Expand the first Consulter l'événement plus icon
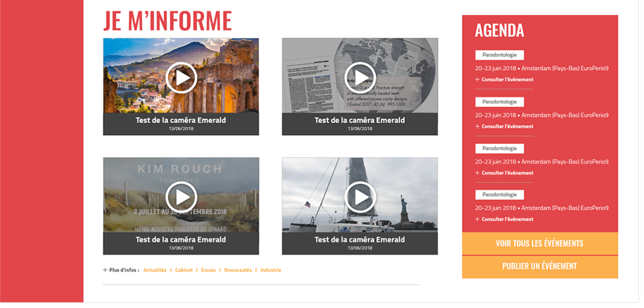Viewport: 644px width, 308px height. [x=477, y=80]
